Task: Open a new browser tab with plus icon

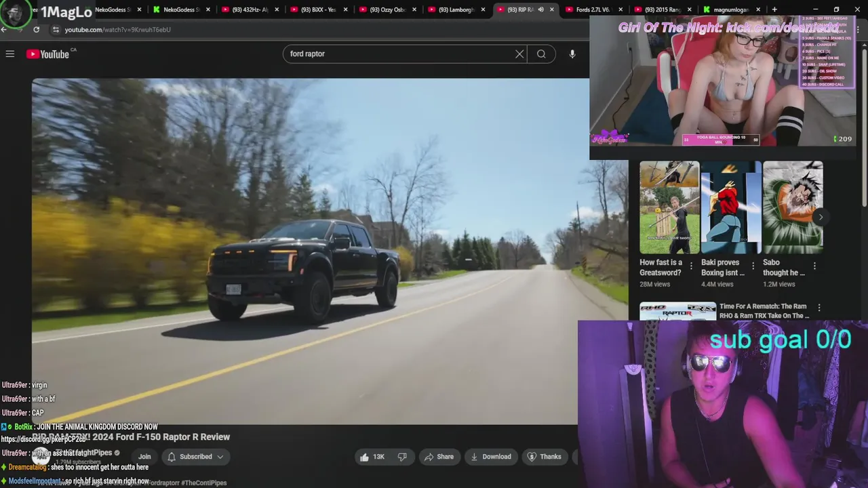Action: click(x=774, y=9)
